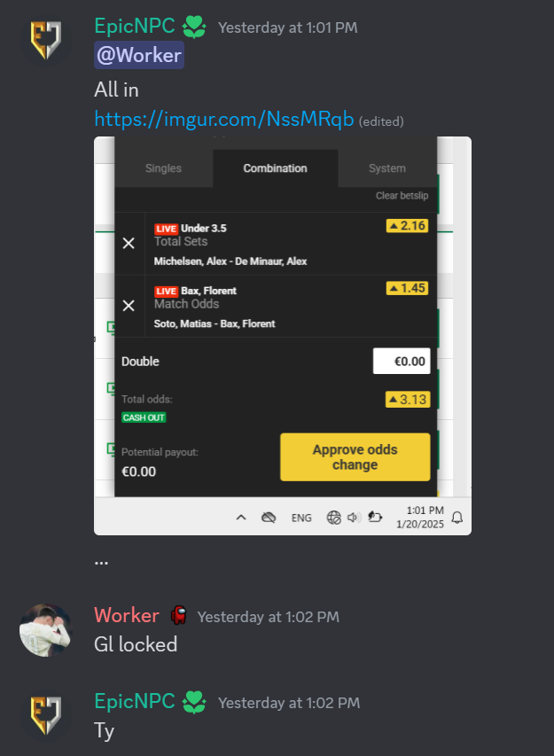Click the green CASH OUT badge

(x=144, y=417)
